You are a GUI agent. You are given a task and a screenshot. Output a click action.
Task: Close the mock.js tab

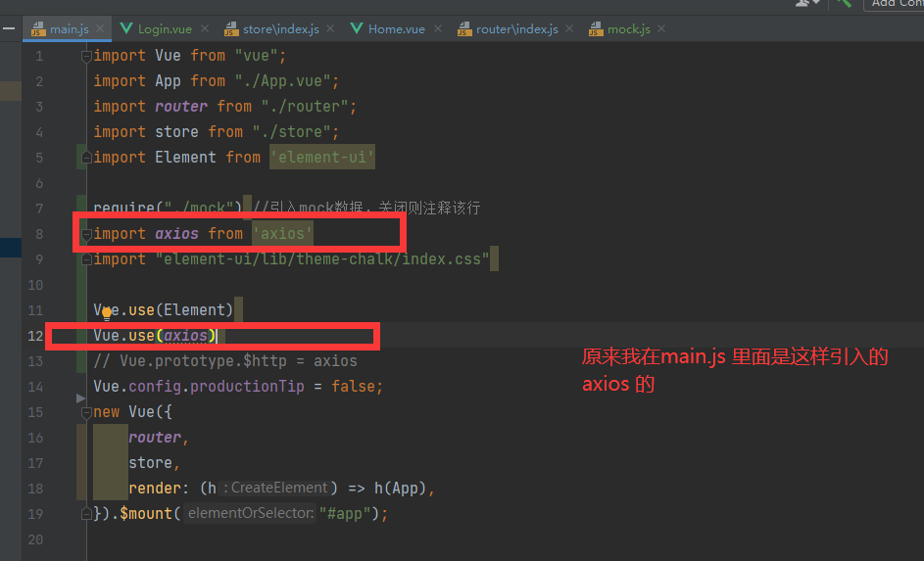pos(661,28)
